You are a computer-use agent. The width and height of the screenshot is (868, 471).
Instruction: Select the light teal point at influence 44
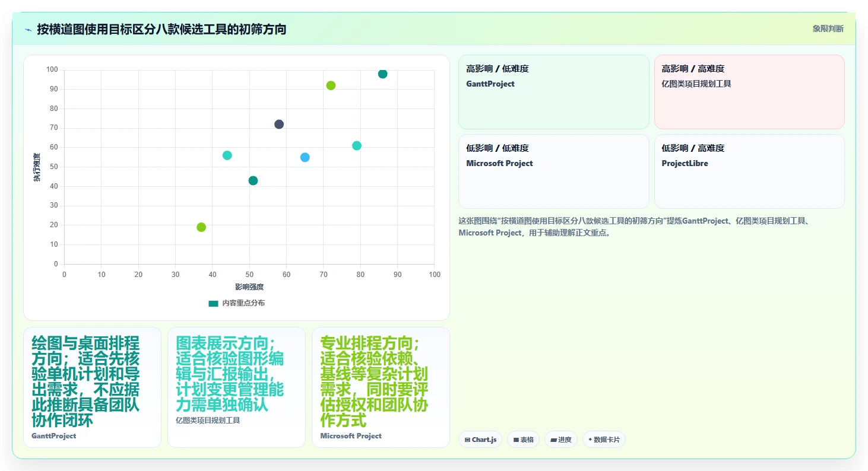coord(227,155)
